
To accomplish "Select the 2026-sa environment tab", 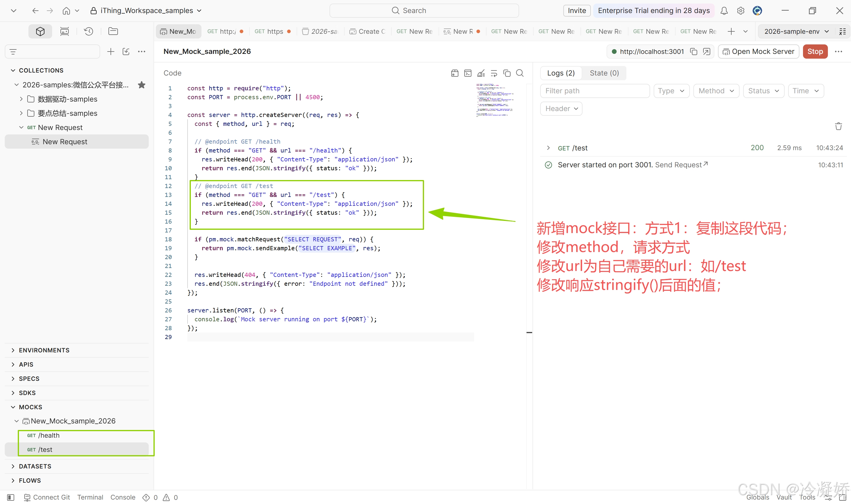I will [320, 32].
